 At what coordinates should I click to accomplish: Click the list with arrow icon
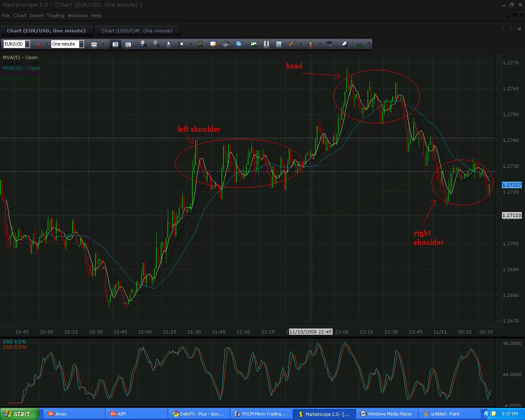tap(279, 44)
